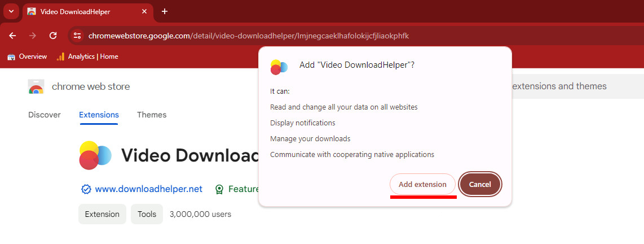
Task: Click the browser back arrow
Action: click(x=12, y=36)
